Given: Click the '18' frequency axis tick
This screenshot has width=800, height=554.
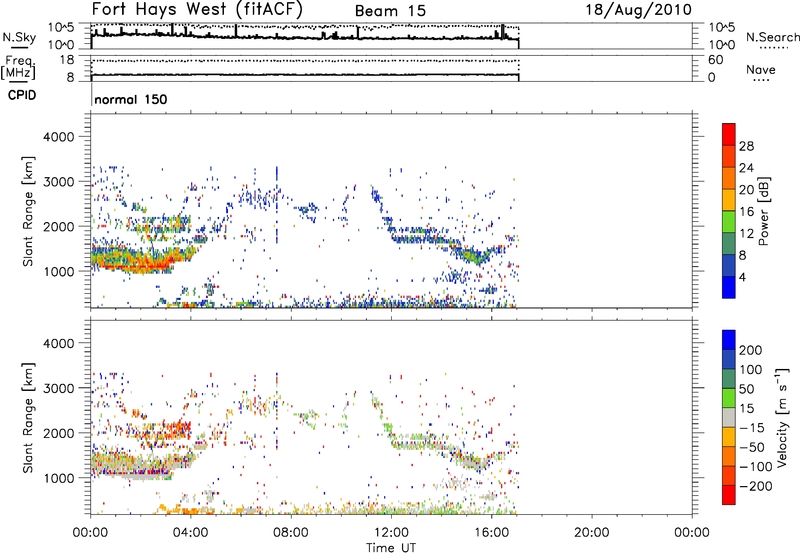Looking at the screenshot, I should point(67,60).
